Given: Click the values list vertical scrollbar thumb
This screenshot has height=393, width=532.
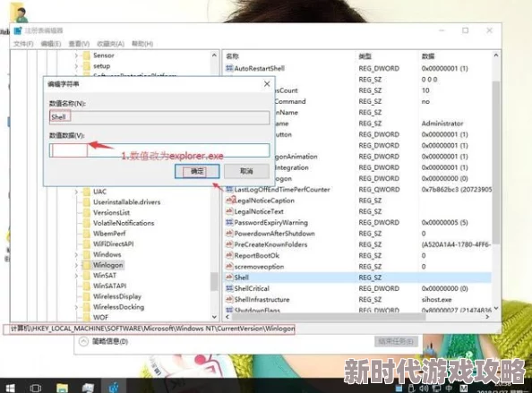Looking at the screenshot, I should [495, 162].
